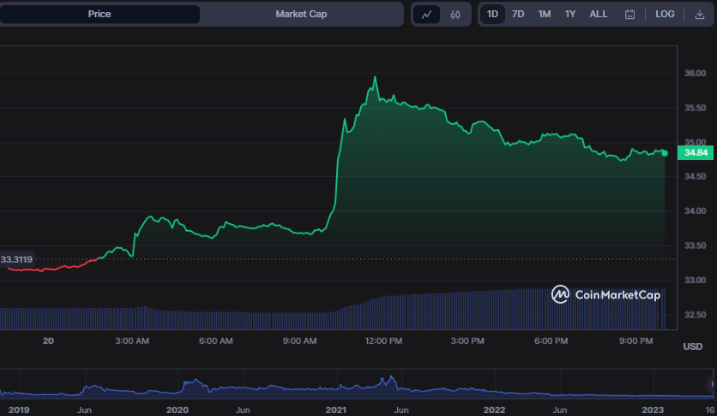Click the 9:00 AM time axis label
The image size is (717, 416).
pos(300,341)
